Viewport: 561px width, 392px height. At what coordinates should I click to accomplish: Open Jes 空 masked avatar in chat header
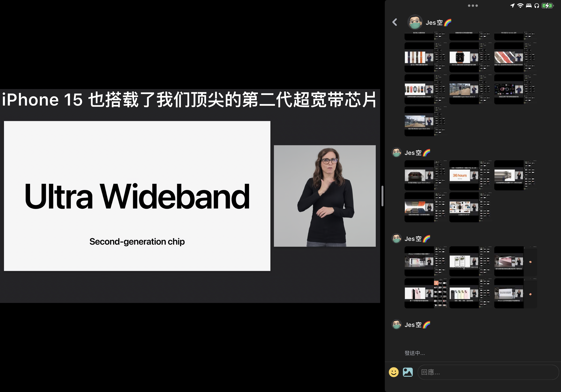(415, 22)
